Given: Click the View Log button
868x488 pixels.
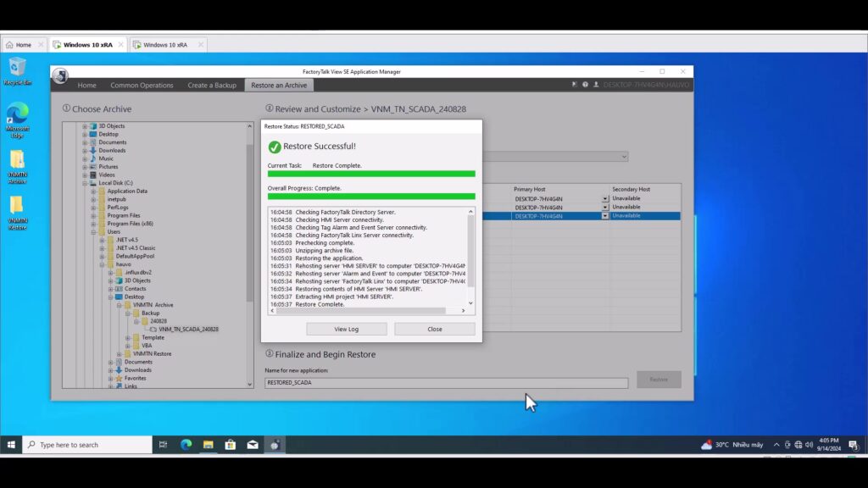Looking at the screenshot, I should coord(346,329).
